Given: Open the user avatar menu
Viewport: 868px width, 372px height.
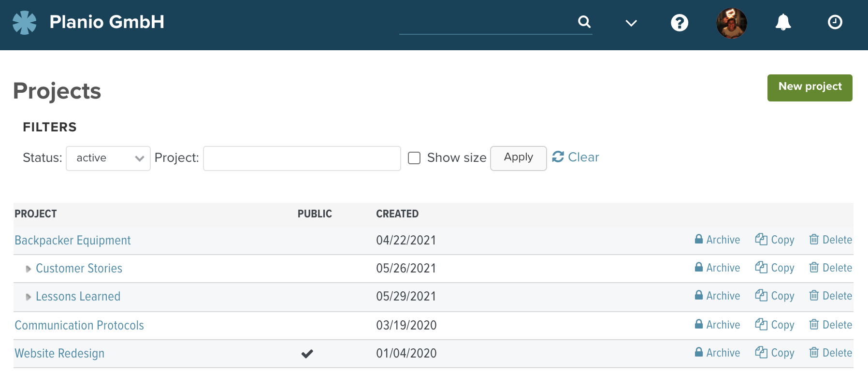Looking at the screenshot, I should click(731, 23).
